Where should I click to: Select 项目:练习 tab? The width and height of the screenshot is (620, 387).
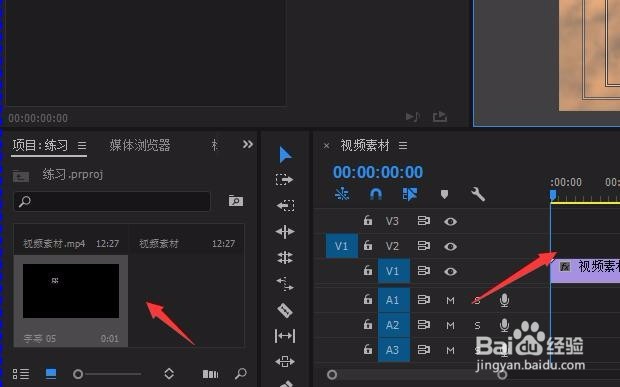coord(40,145)
